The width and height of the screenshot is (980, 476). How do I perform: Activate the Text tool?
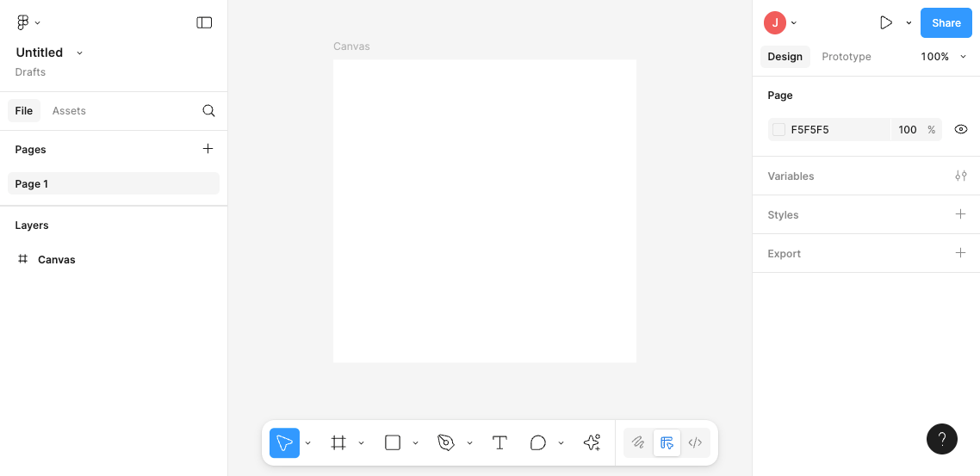499,443
